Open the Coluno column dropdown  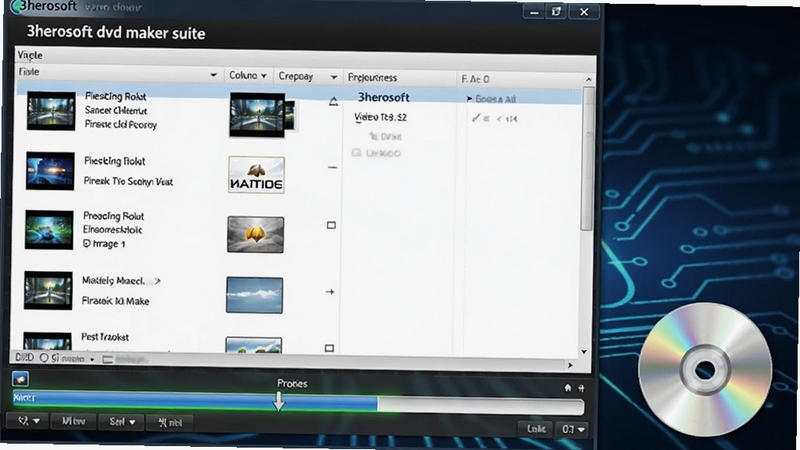tap(264, 76)
